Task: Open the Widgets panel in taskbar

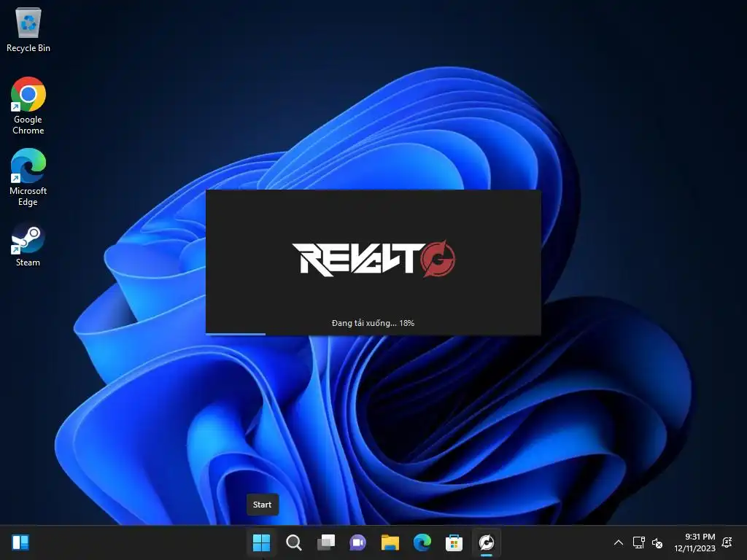Action: (20, 542)
